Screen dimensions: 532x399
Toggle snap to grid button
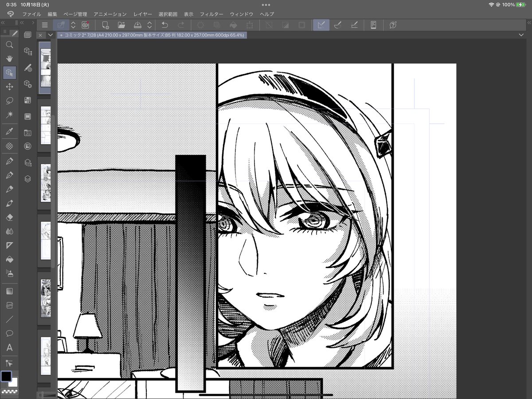click(x=354, y=25)
